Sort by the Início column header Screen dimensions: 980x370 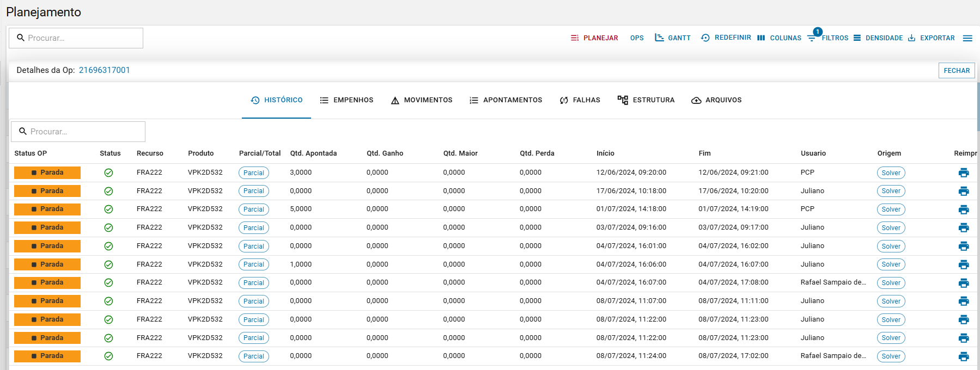coord(605,153)
